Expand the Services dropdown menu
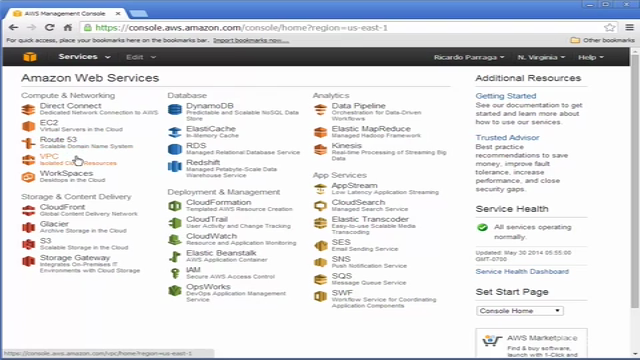Screen dimensions: 640x360 click(x=84, y=57)
